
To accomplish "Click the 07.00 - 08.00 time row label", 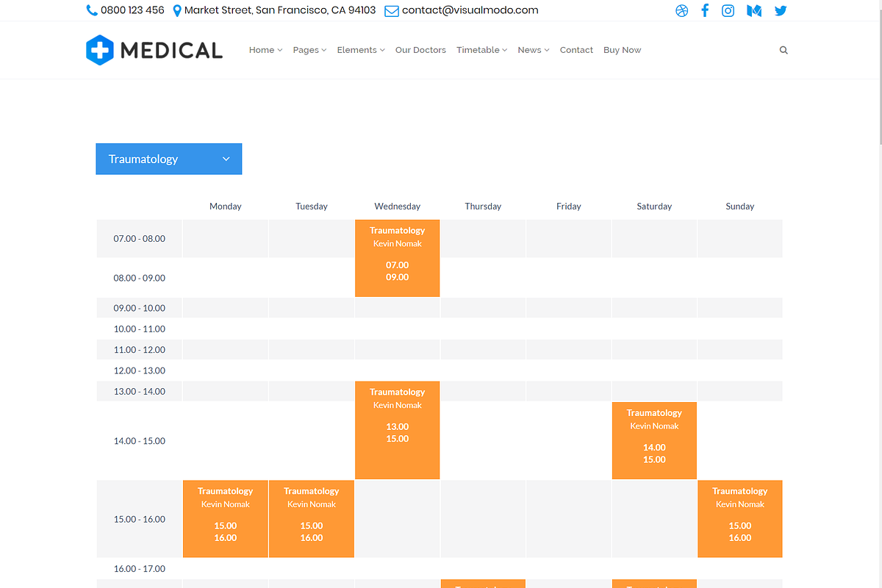I will (140, 239).
